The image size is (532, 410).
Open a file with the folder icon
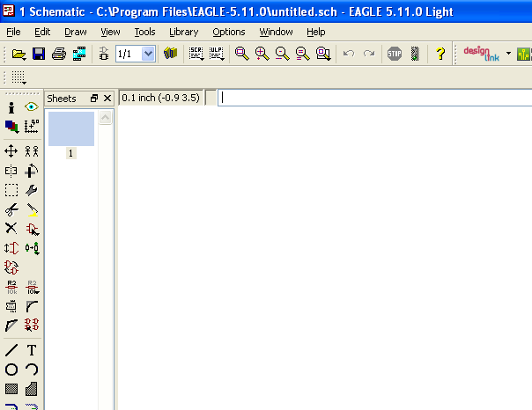19,54
